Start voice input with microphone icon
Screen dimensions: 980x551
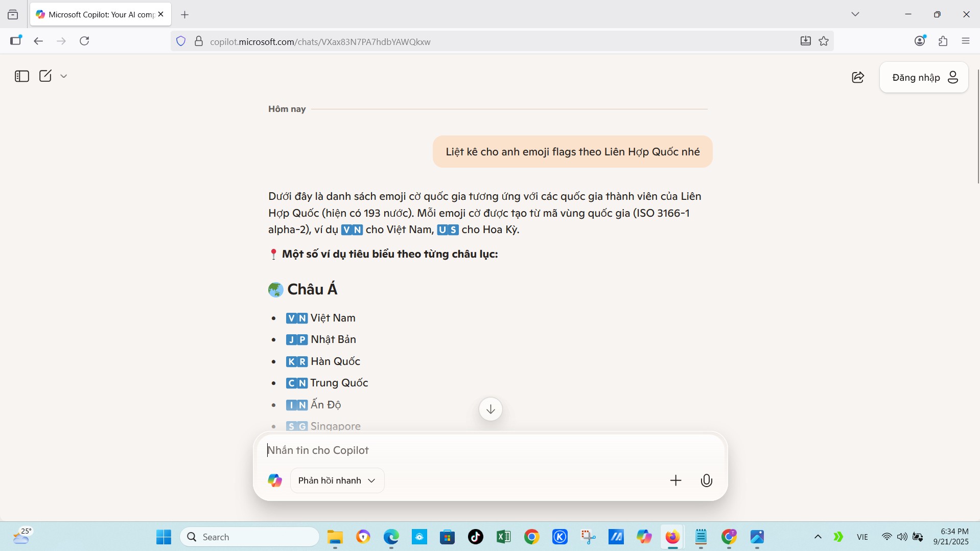(x=706, y=480)
